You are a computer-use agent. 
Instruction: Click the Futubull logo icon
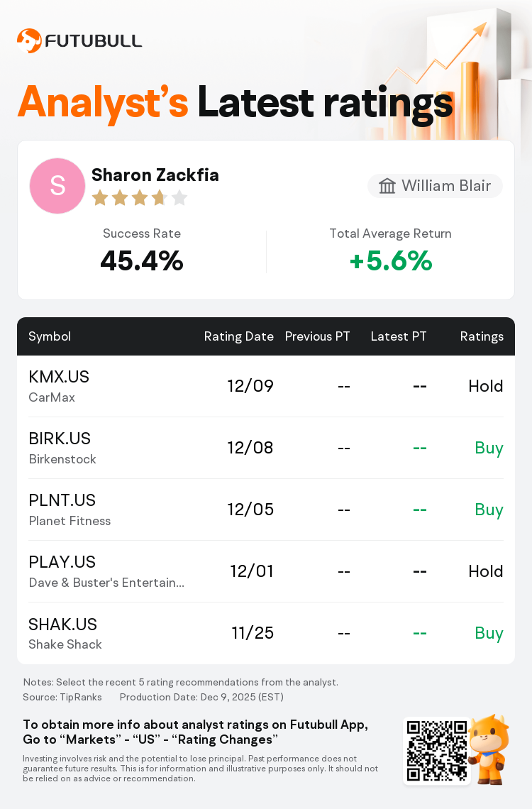(29, 41)
